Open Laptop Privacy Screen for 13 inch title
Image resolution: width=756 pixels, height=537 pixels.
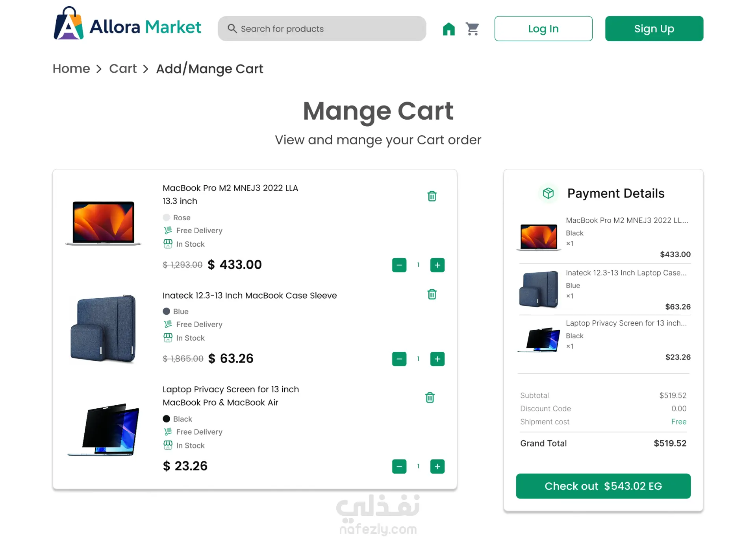click(x=231, y=396)
